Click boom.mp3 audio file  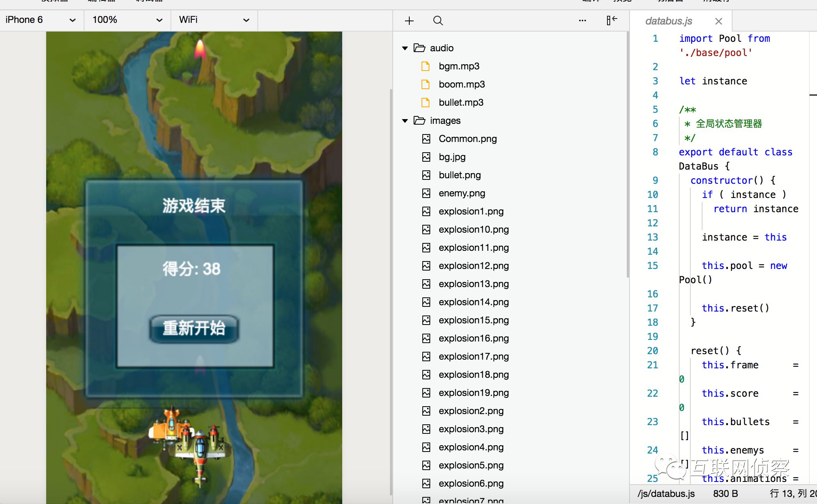pyautogui.click(x=462, y=84)
